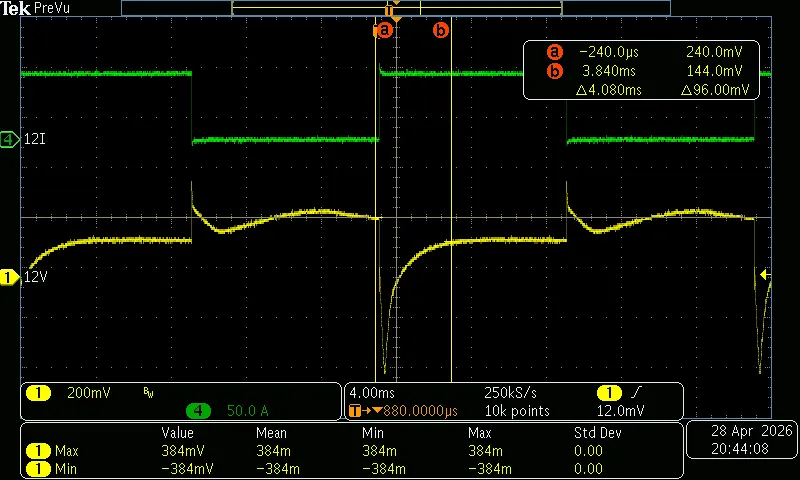
Task: Select cursor a marker on graticule
Action: pos(384,30)
